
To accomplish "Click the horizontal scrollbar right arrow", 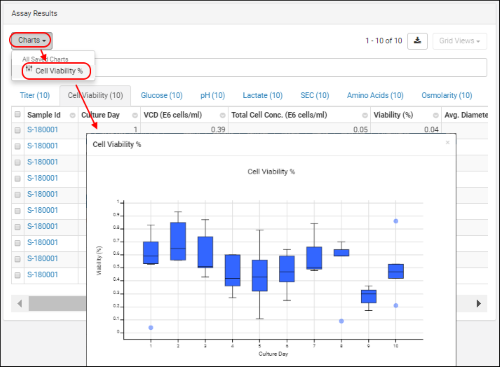I will [479, 304].
